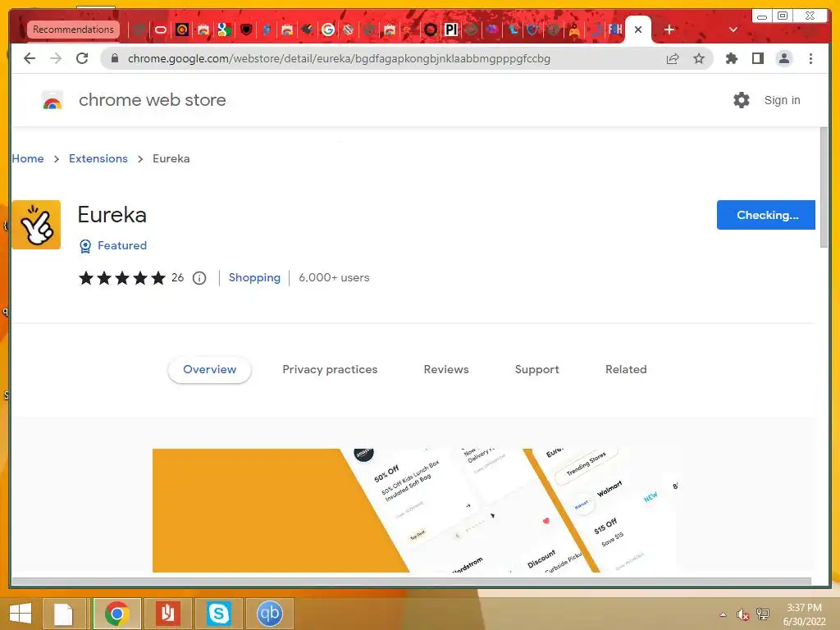The image size is (840, 630).
Task: Open the Shopping category link
Action: point(254,278)
